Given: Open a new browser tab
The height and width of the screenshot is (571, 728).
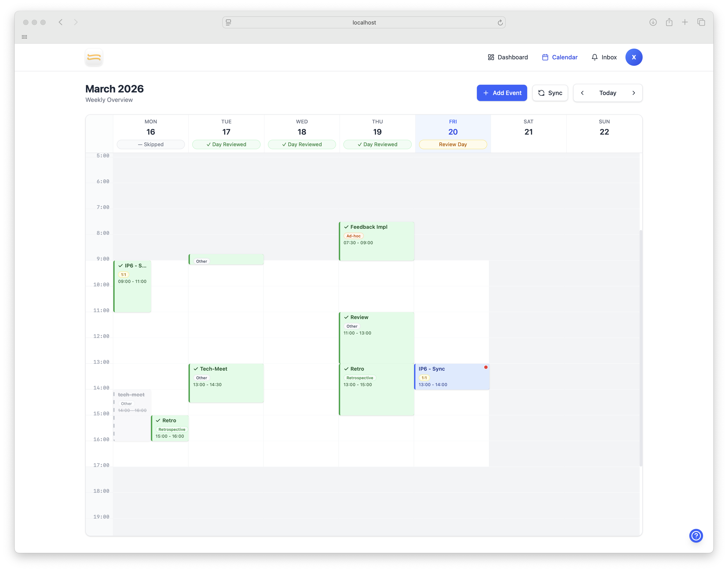Looking at the screenshot, I should click(x=685, y=22).
